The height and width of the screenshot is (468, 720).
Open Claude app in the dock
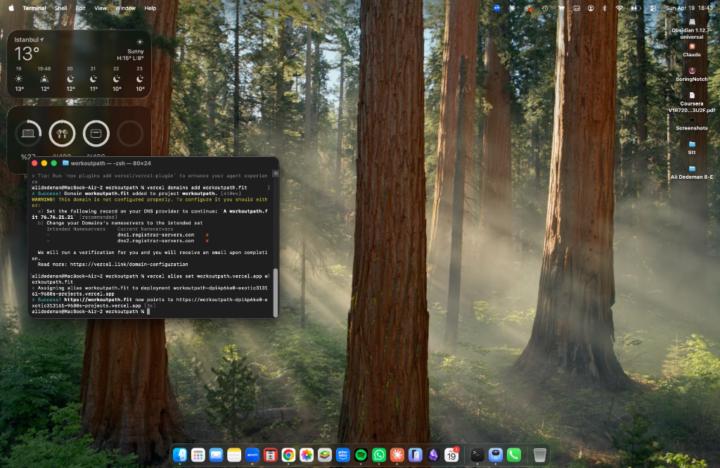pos(397,455)
